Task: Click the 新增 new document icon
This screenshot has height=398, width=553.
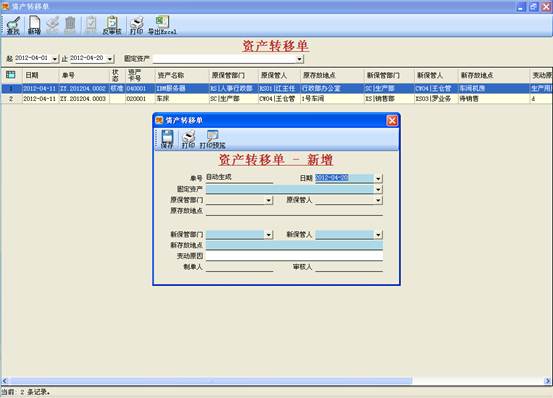Action: (34, 26)
